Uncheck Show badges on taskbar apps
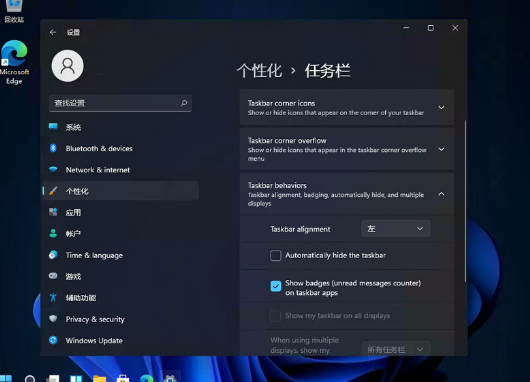The height and width of the screenshot is (382, 530). click(x=275, y=286)
